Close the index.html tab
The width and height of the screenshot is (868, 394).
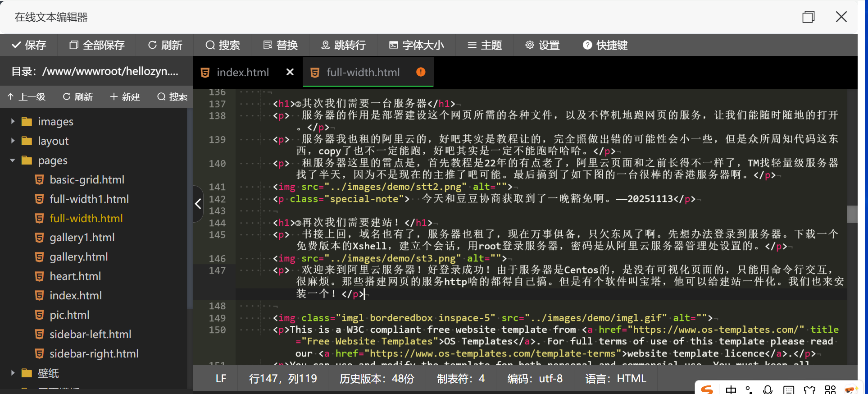pyautogui.click(x=290, y=72)
